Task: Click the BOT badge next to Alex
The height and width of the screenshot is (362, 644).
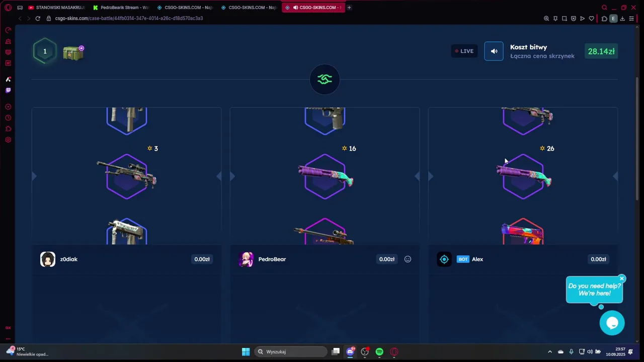Action: pyautogui.click(x=463, y=259)
